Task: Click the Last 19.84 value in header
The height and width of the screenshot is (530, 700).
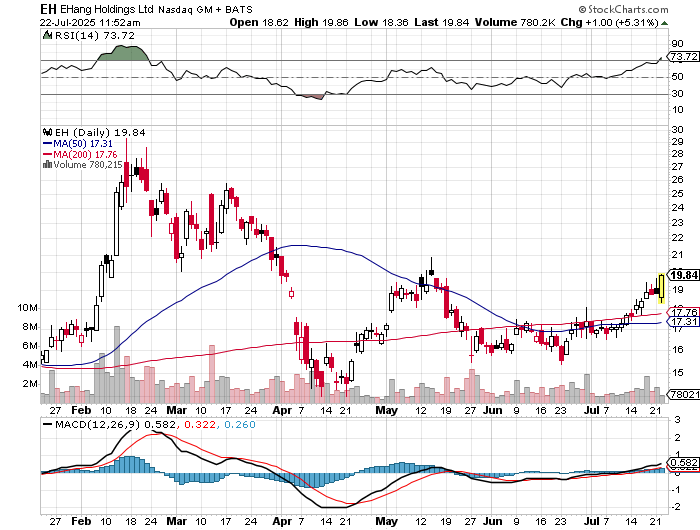Action: pyautogui.click(x=442, y=22)
